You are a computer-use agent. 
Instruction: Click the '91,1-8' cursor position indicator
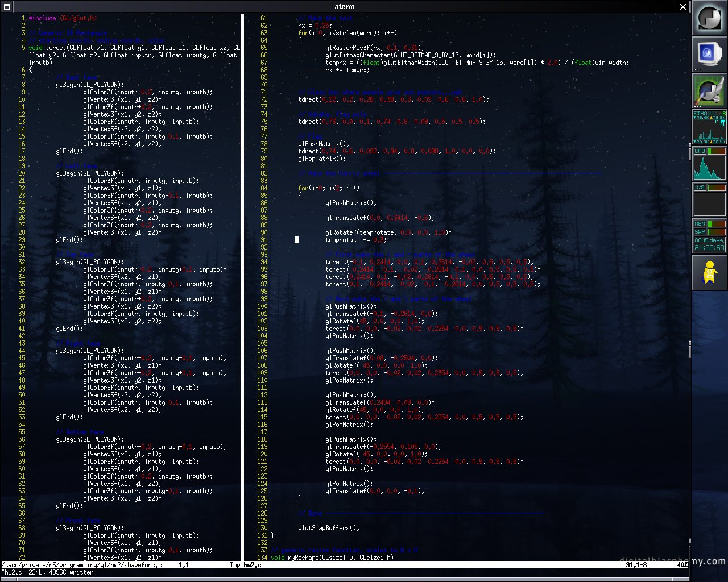click(636, 565)
